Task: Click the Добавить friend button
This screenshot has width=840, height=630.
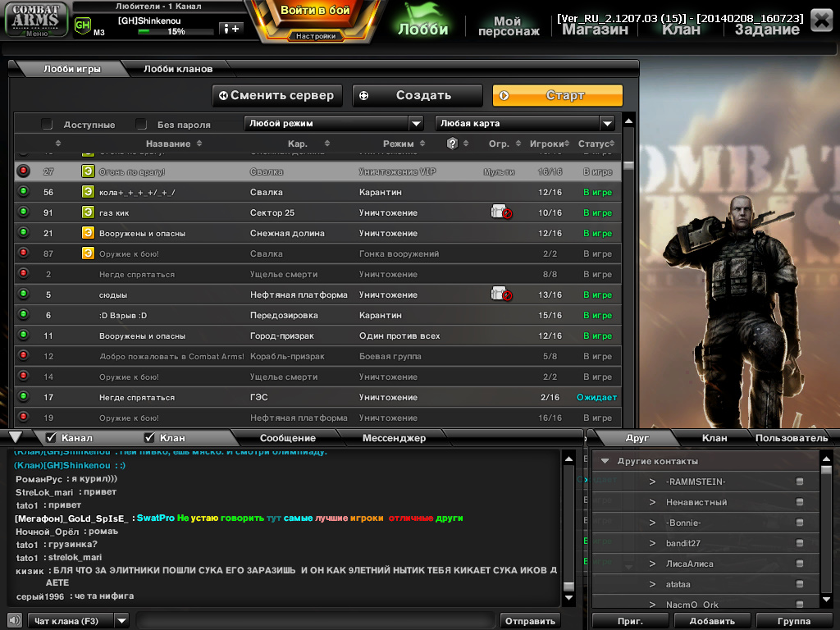Action: click(x=712, y=621)
